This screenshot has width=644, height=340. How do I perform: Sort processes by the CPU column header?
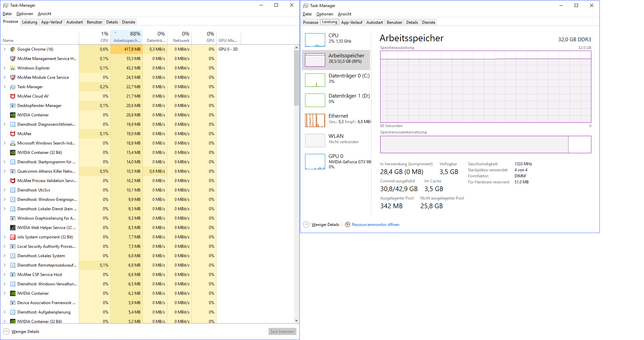point(95,37)
